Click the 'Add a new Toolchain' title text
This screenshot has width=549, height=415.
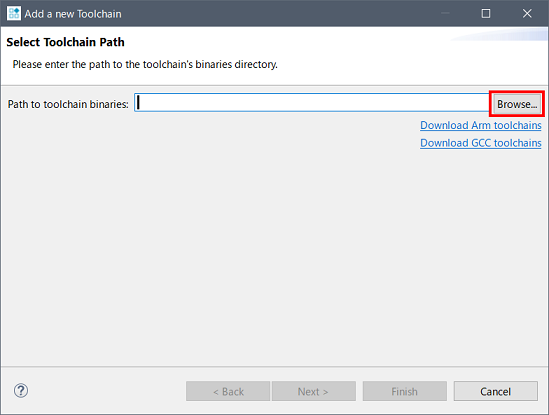(x=73, y=14)
